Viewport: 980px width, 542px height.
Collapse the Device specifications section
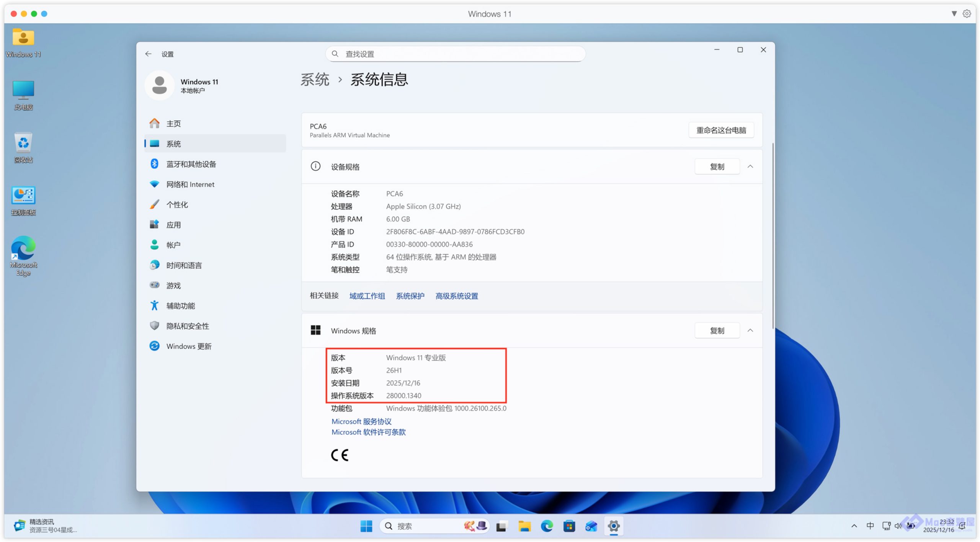tap(750, 167)
